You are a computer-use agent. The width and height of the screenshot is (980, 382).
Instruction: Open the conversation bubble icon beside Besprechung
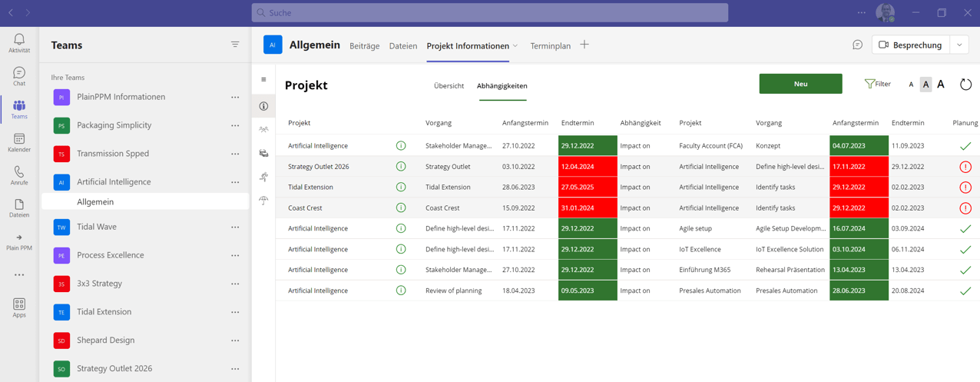(857, 45)
